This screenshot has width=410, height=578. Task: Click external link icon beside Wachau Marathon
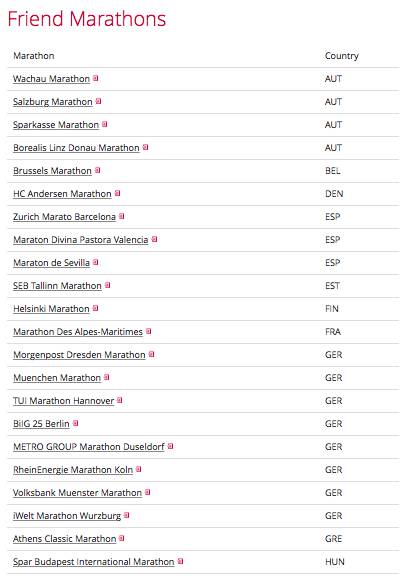point(95,78)
